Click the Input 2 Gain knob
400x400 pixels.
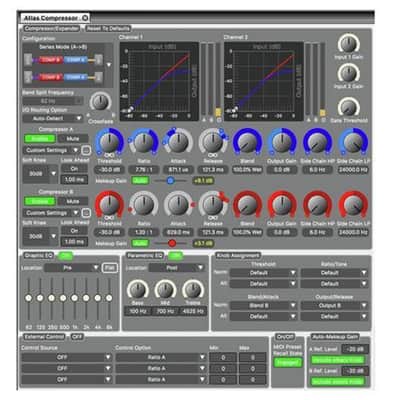click(x=348, y=73)
